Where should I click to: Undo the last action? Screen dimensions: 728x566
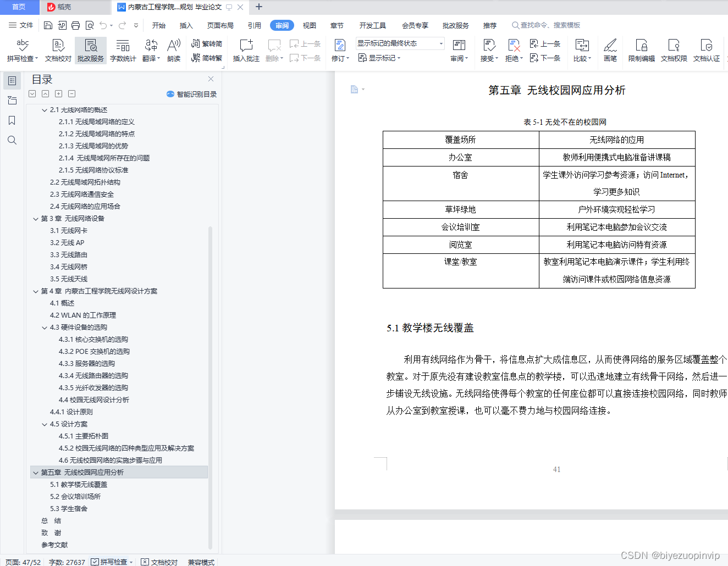[103, 25]
